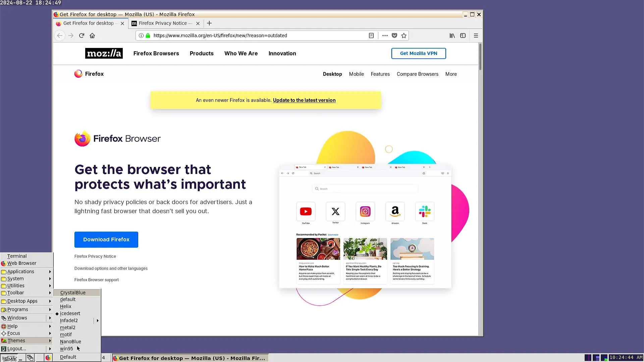644x362 pixels.
Task: Select the NanoBlue theme
Action: 70,342
